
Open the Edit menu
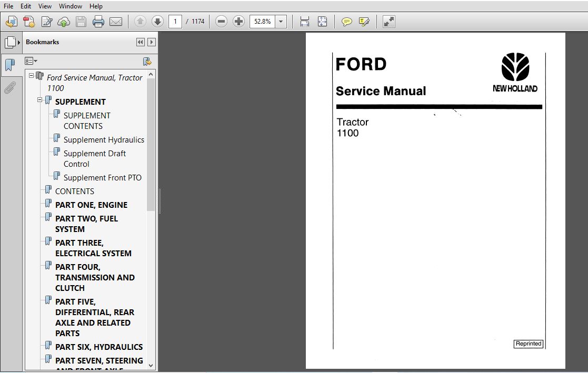25,6
